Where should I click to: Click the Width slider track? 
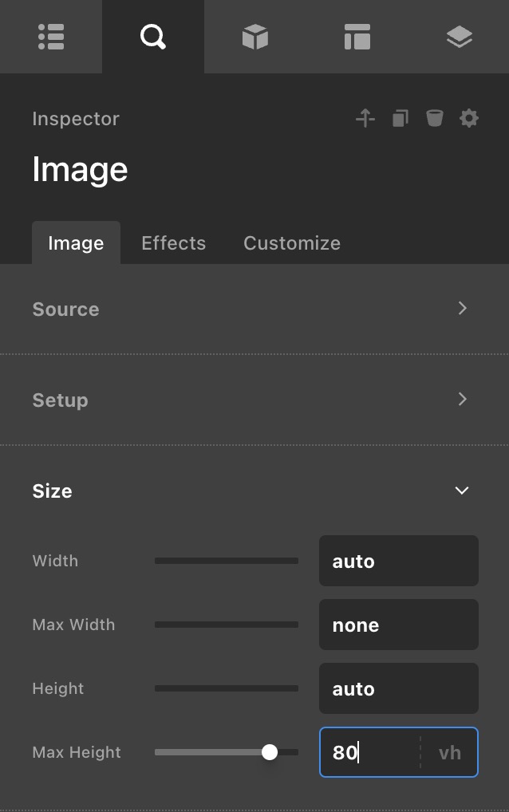point(226,561)
